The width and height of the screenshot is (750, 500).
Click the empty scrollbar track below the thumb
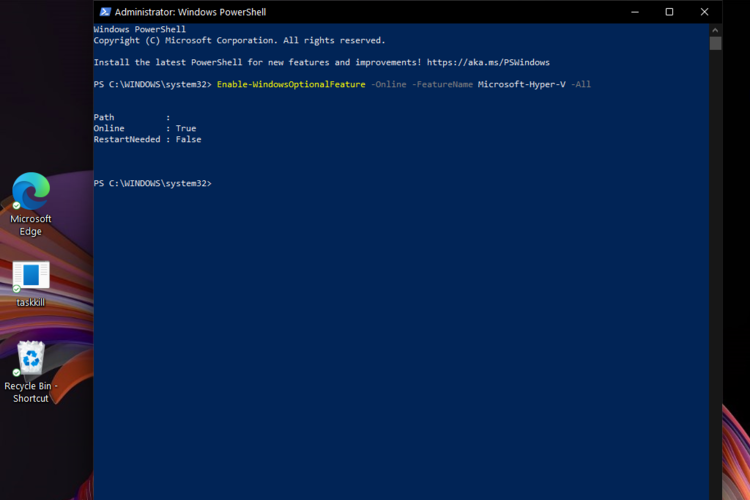715,273
